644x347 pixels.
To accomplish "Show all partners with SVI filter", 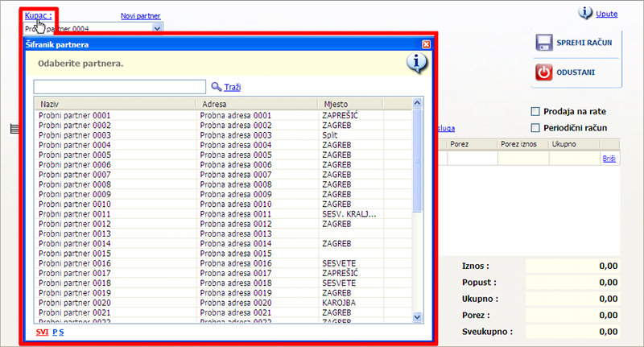I will [x=42, y=332].
